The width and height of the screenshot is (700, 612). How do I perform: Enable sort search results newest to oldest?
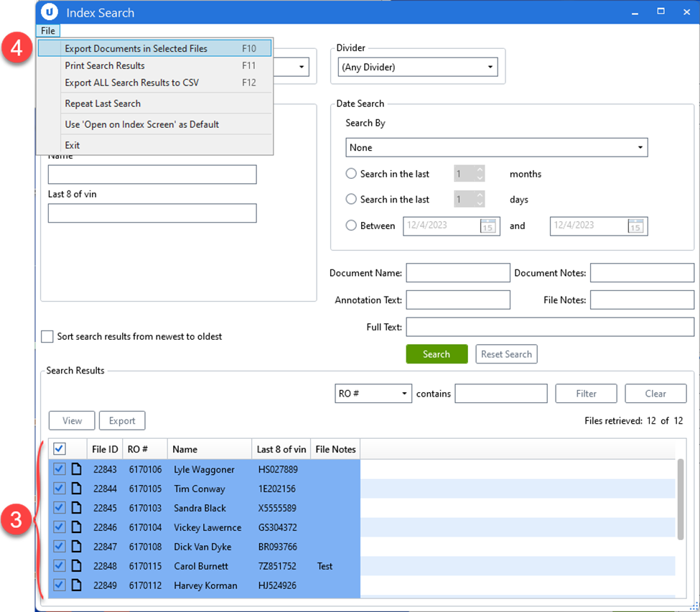click(47, 336)
